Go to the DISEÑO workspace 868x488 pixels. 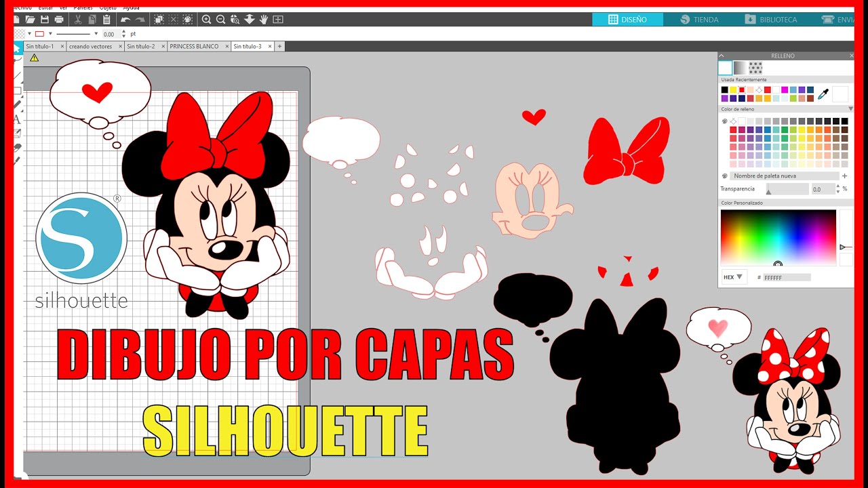pos(627,20)
